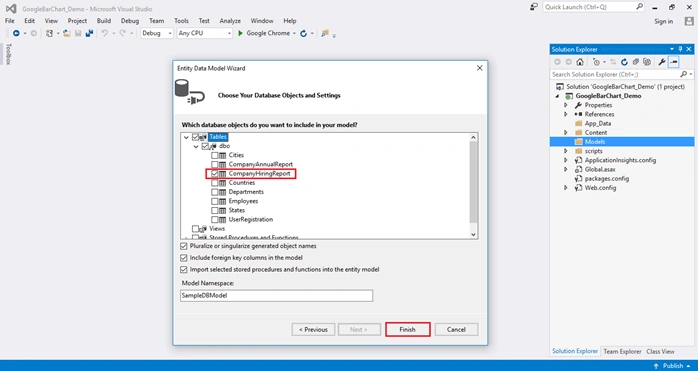Toggle Import selected stored procedures checkbox
698x371 pixels.
click(183, 269)
